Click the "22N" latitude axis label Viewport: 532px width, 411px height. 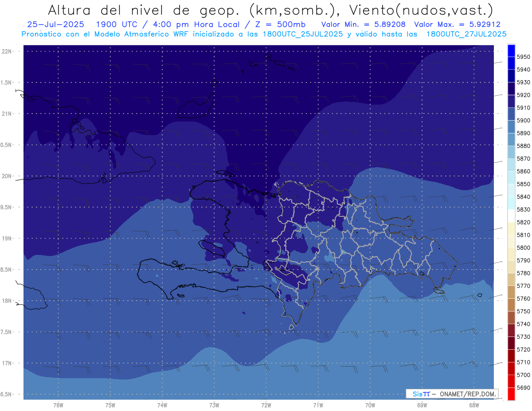[x=7, y=51]
